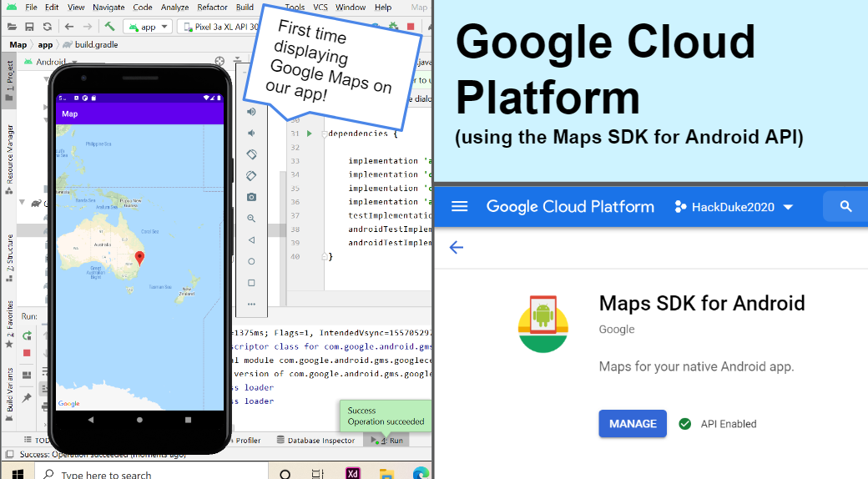Click the fold marker at line 40
Image resolution: width=868 pixels, height=479 pixels.
pos(325,256)
